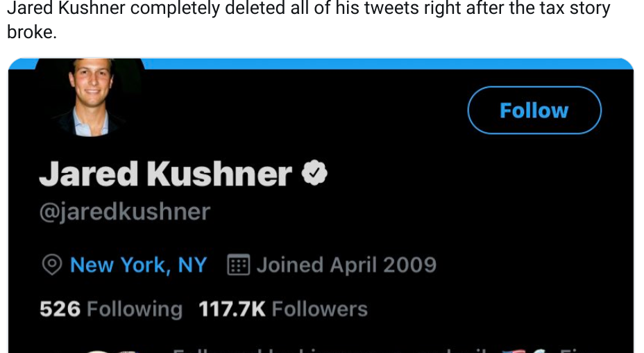Image resolution: width=644 pixels, height=353 pixels.
Task: Click the blue profile header banner
Action: pyautogui.click(x=389, y=63)
